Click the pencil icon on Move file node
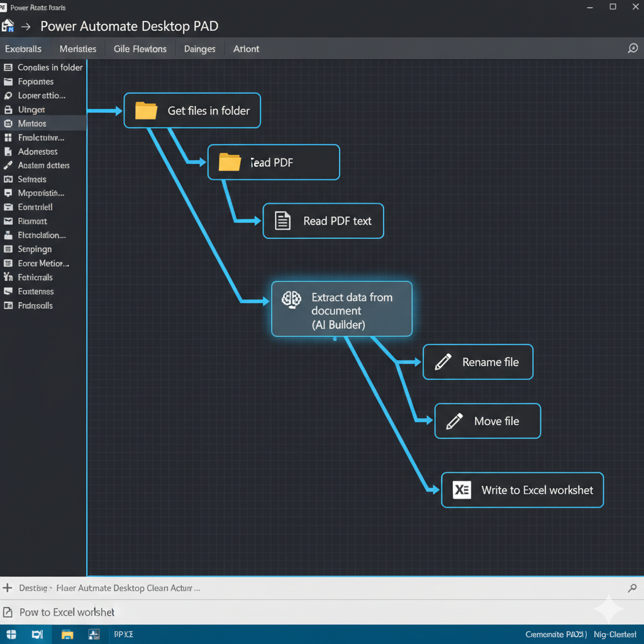 pyautogui.click(x=455, y=421)
